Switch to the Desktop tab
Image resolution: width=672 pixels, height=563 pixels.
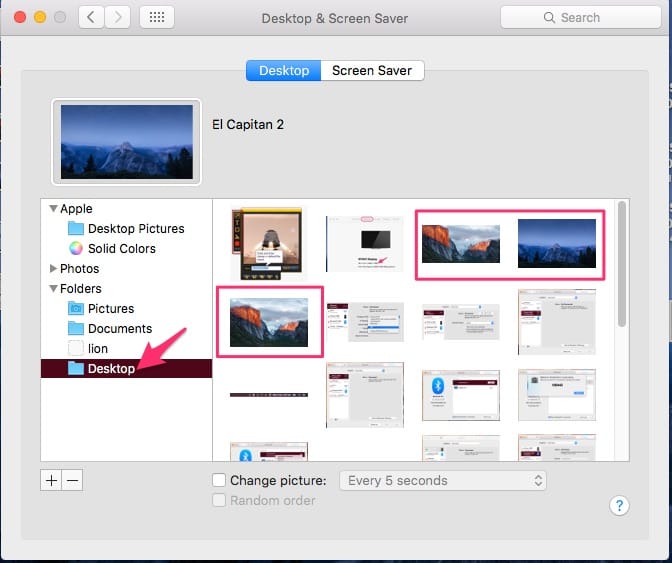click(x=284, y=70)
